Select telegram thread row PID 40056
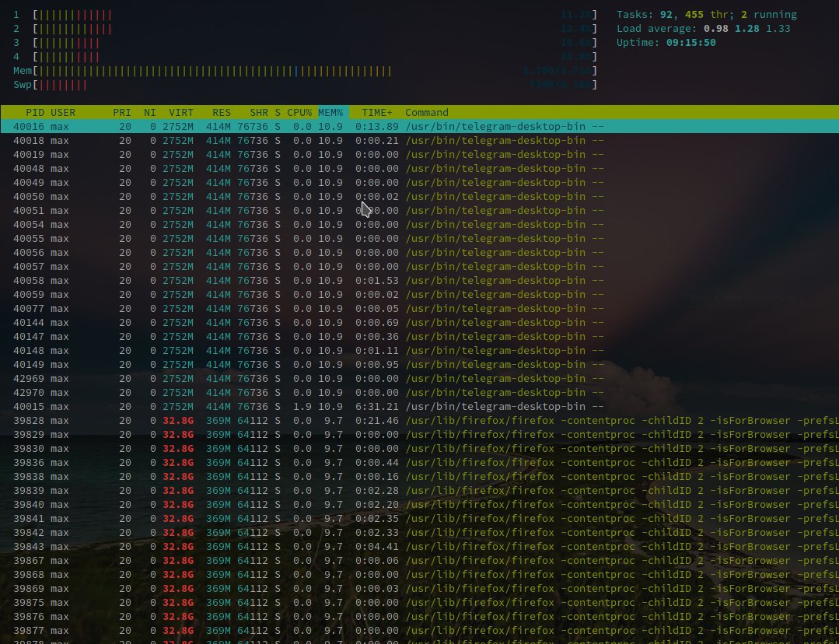The width and height of the screenshot is (839, 644). click(x=420, y=253)
